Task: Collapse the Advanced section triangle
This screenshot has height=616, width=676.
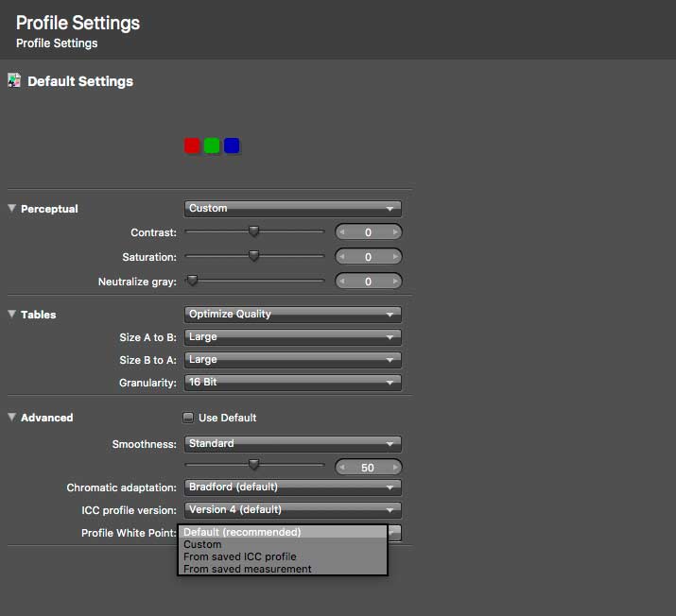Action: [12, 417]
